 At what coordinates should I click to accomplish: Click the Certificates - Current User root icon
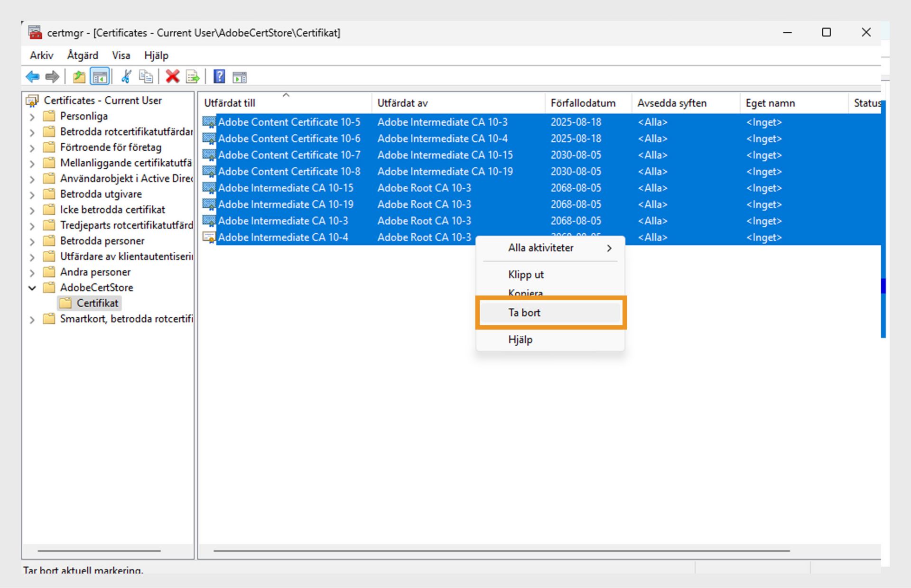coord(32,101)
